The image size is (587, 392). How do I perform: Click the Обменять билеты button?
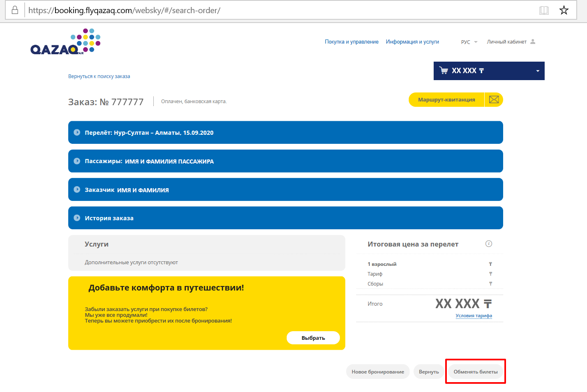pyautogui.click(x=476, y=371)
